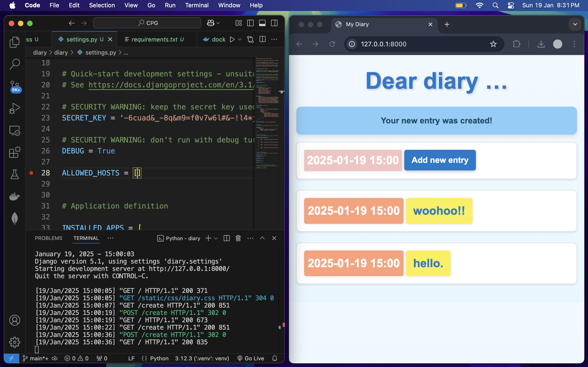Toggle the bottom panel layout button
This screenshot has height=367, width=588.
pos(262,23)
